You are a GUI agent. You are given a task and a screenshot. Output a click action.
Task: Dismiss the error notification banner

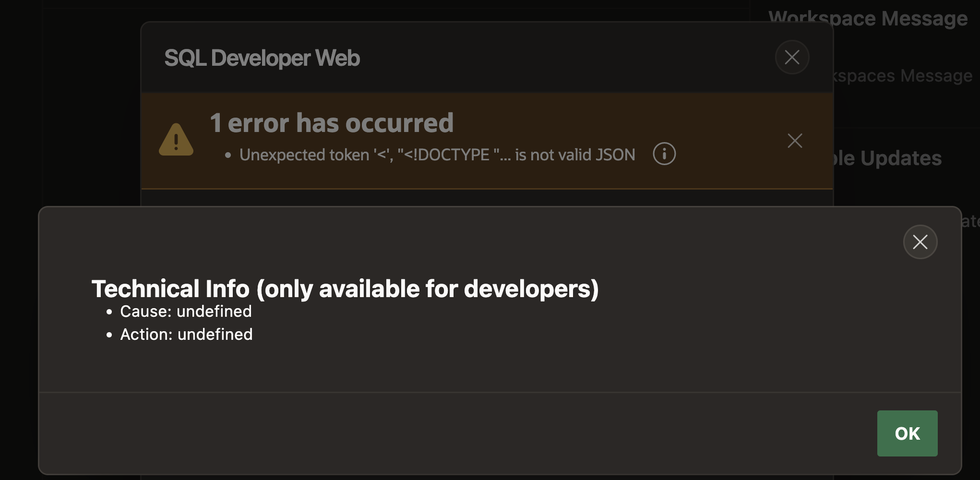pos(795,141)
